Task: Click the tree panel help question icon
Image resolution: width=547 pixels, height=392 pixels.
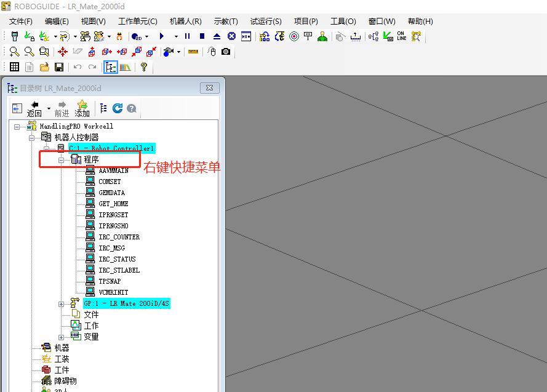Action: pos(132,108)
